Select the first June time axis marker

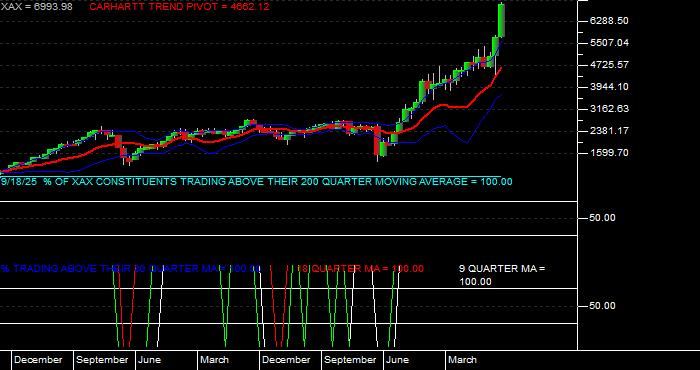(x=150, y=360)
